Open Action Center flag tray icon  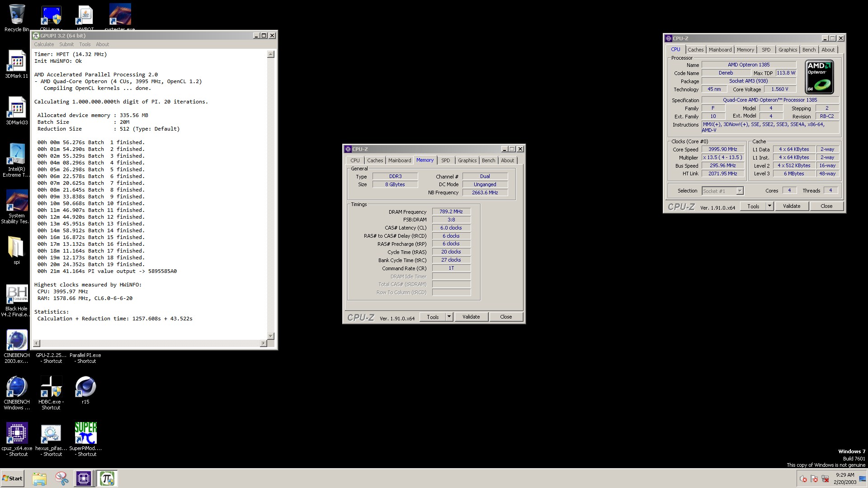click(x=814, y=479)
